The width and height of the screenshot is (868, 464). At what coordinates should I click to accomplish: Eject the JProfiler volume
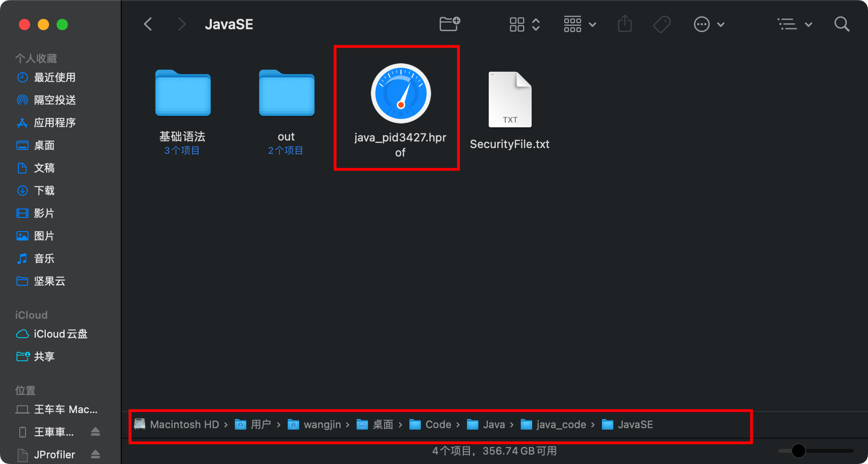(95, 454)
